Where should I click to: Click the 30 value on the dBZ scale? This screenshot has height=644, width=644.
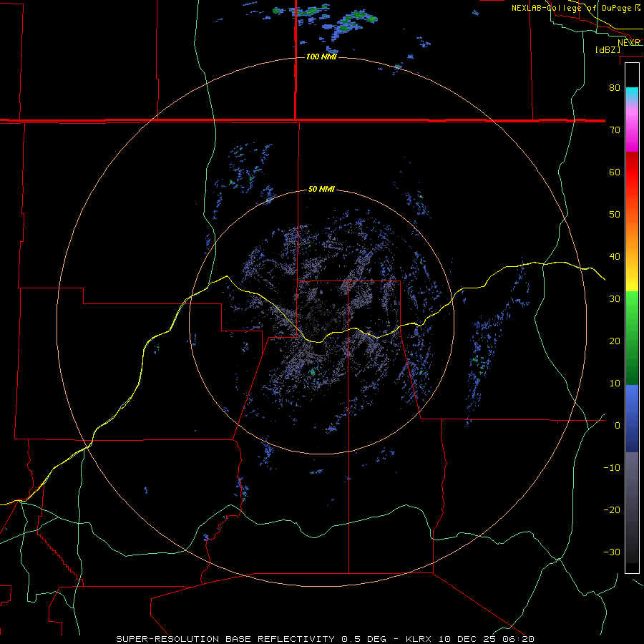point(615,298)
